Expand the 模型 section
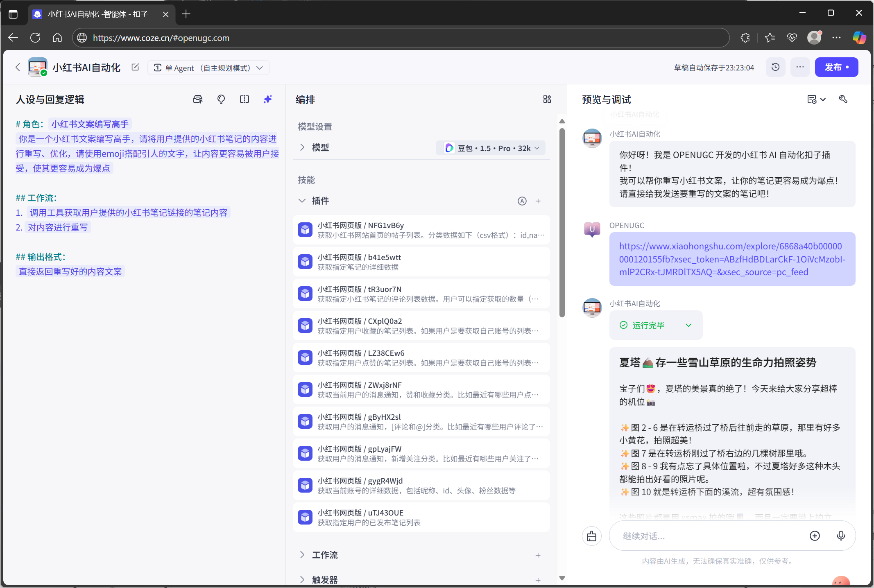The image size is (874, 588). coord(302,147)
